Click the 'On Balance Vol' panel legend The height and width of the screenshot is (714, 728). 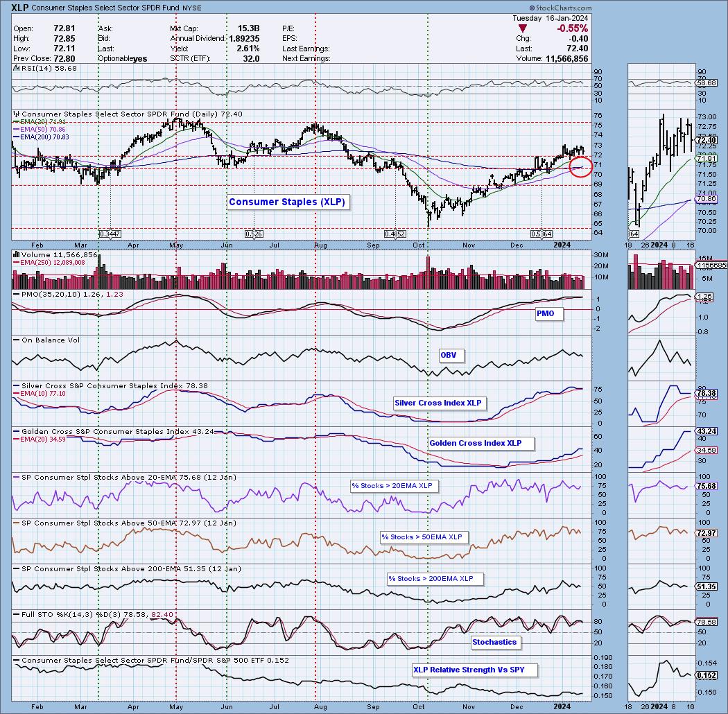pyautogui.click(x=46, y=340)
